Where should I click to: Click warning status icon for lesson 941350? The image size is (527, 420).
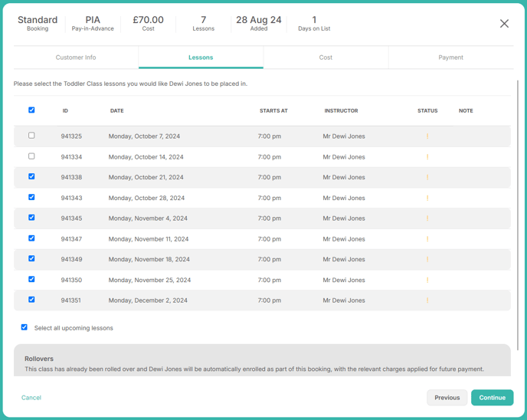[427, 280]
